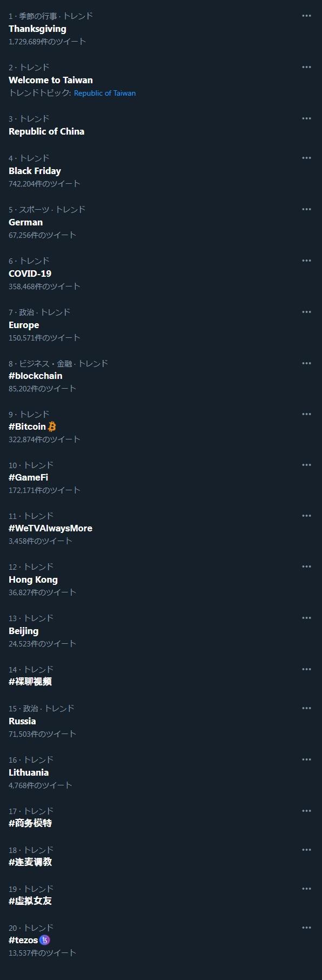322x980 pixels.
Task: Open more options for #GameFi trend
Action: [306, 465]
